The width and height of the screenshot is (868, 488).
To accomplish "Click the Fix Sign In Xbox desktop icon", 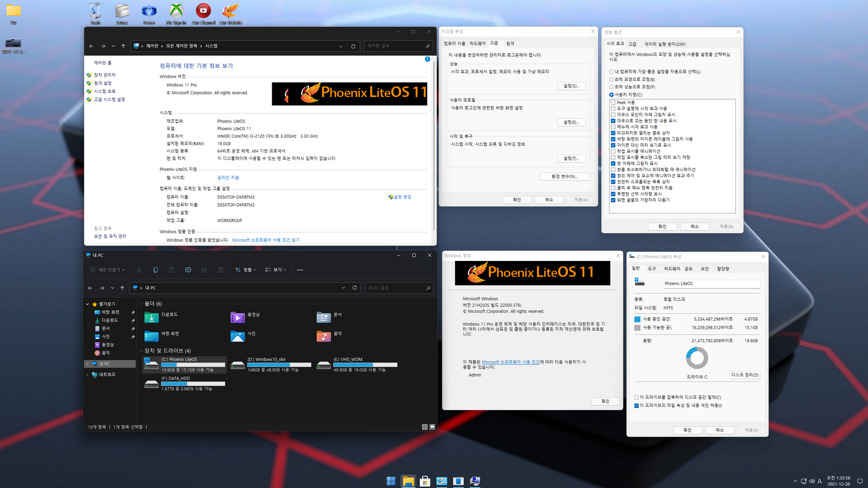I will point(176,14).
